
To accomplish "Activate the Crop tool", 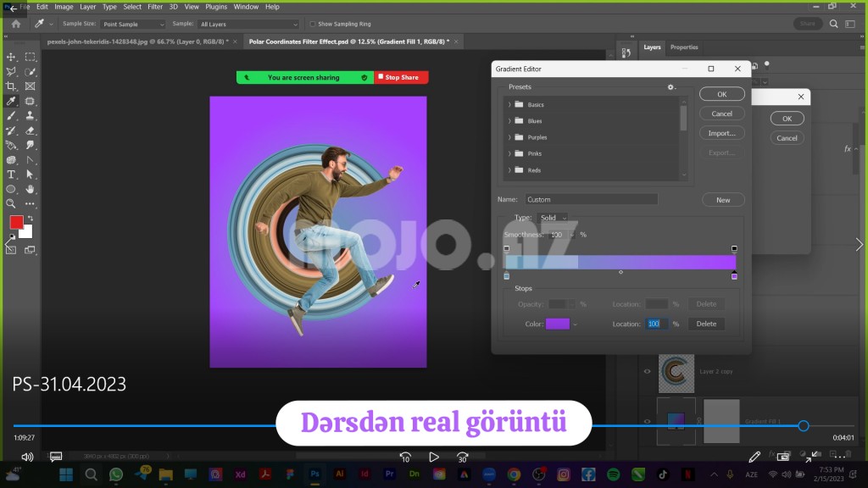I will (x=11, y=86).
